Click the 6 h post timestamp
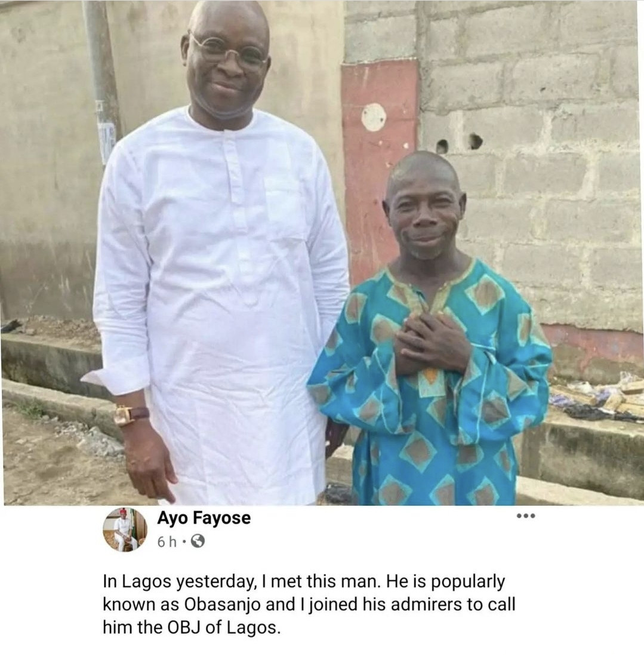 coord(167,542)
